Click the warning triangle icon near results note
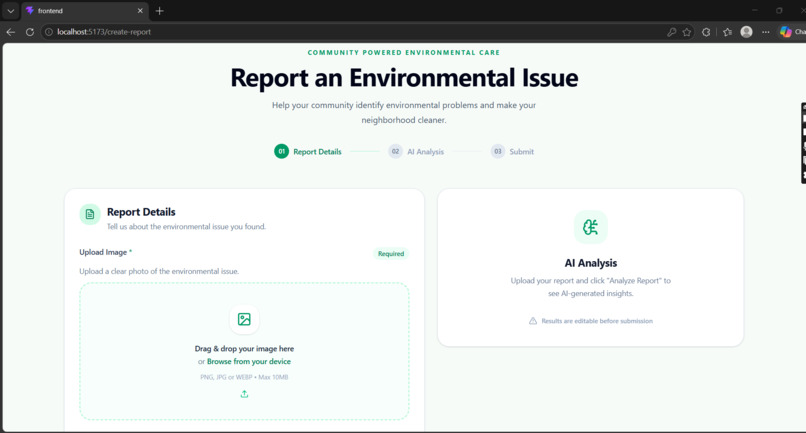The image size is (806, 433). [x=533, y=321]
